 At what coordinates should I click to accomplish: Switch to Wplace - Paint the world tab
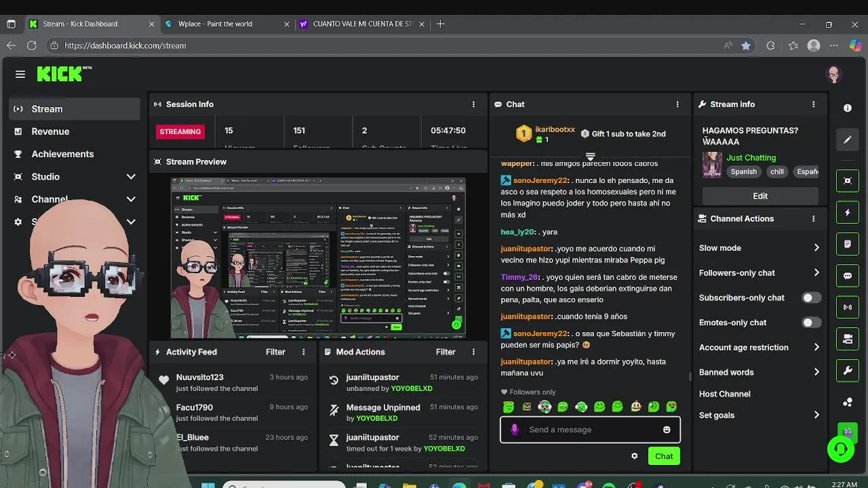(226, 24)
